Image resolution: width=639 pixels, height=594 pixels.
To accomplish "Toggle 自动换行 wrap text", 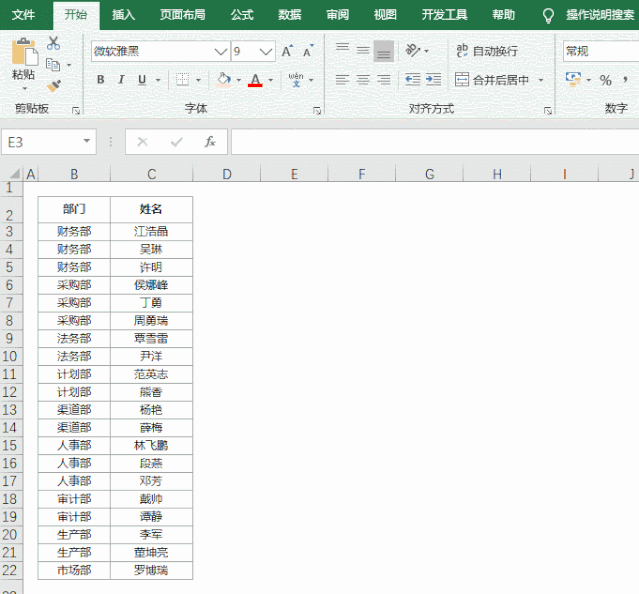I will [x=487, y=51].
